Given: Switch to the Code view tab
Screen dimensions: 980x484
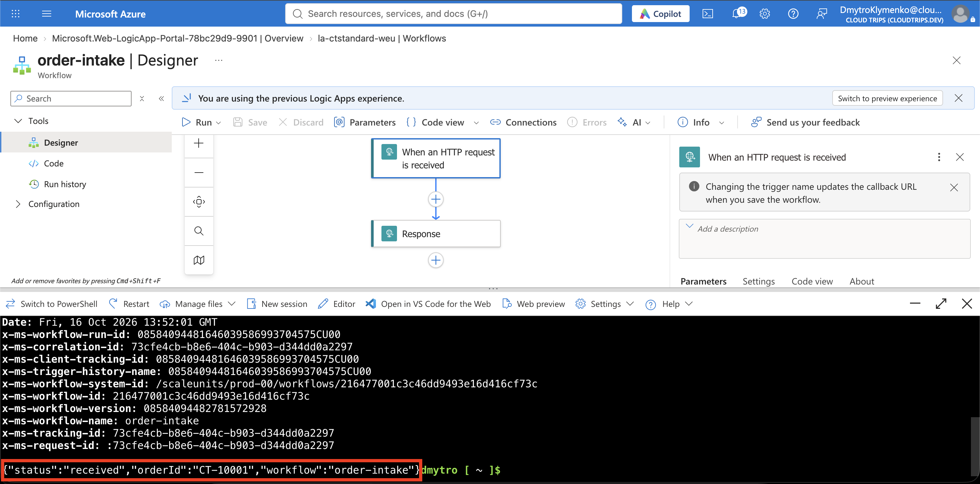Looking at the screenshot, I should tap(812, 281).
